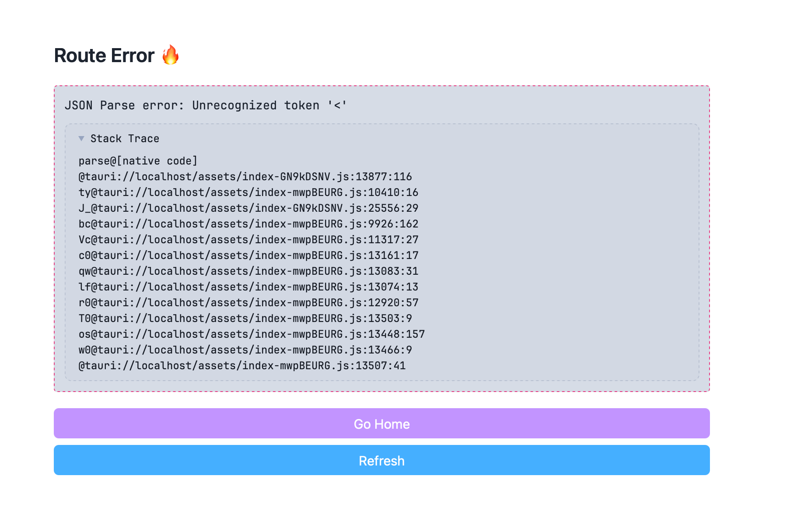This screenshot has width=797, height=532.
Task: Click trace line starting with J_@tauri
Action: pos(248,208)
